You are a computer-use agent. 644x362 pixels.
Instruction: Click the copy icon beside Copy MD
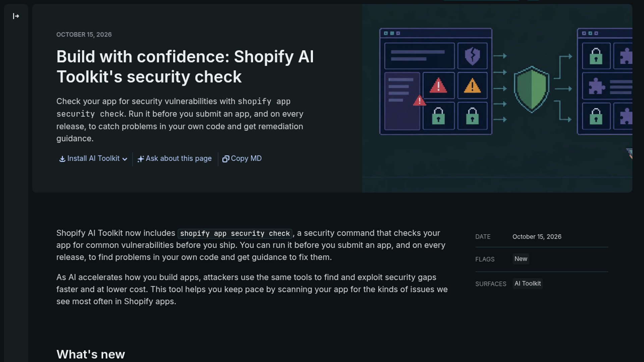coord(226,159)
